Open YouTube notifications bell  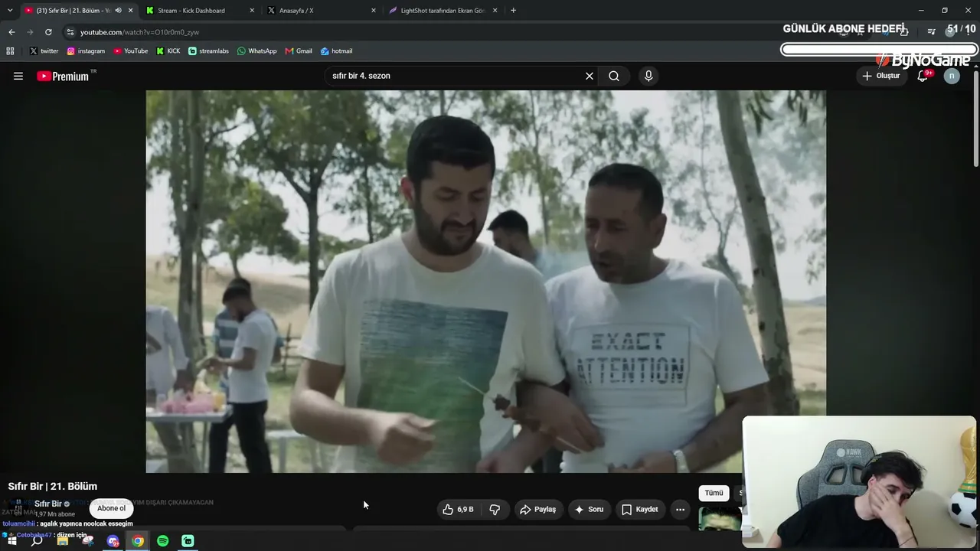923,76
